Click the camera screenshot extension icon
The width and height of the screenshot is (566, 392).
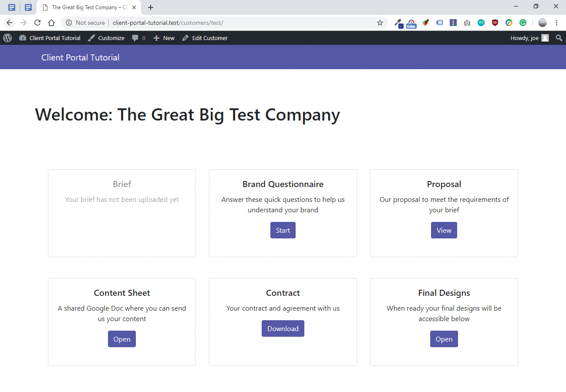tap(467, 22)
